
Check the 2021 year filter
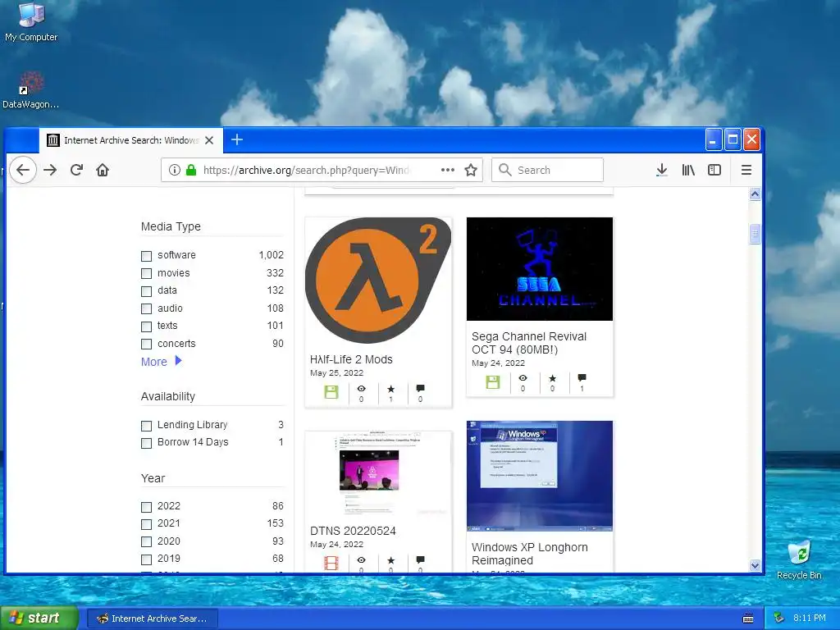click(x=146, y=524)
